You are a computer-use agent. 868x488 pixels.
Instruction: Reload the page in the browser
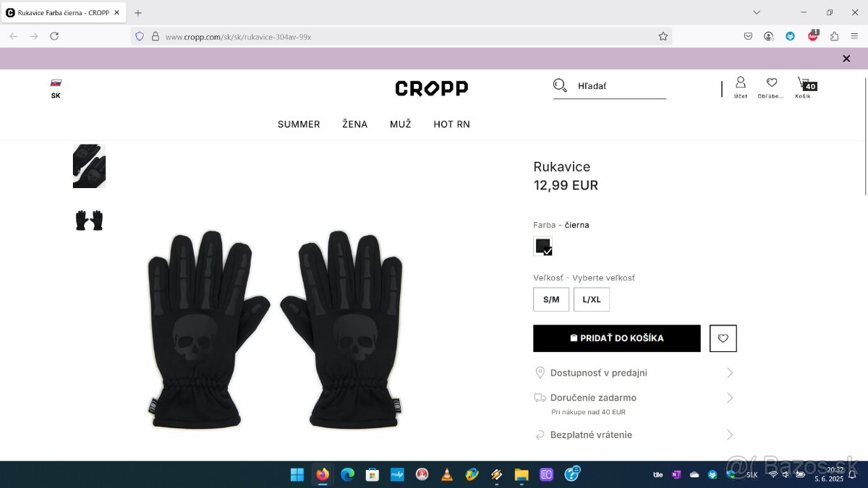tap(54, 36)
